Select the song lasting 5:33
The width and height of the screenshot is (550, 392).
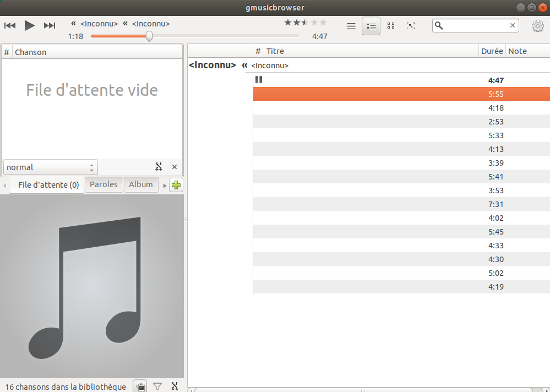coord(401,135)
